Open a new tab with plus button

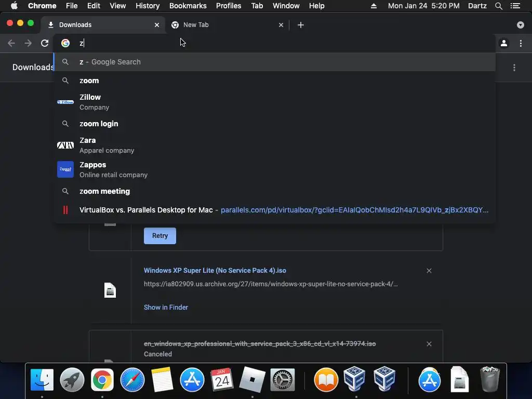[301, 25]
